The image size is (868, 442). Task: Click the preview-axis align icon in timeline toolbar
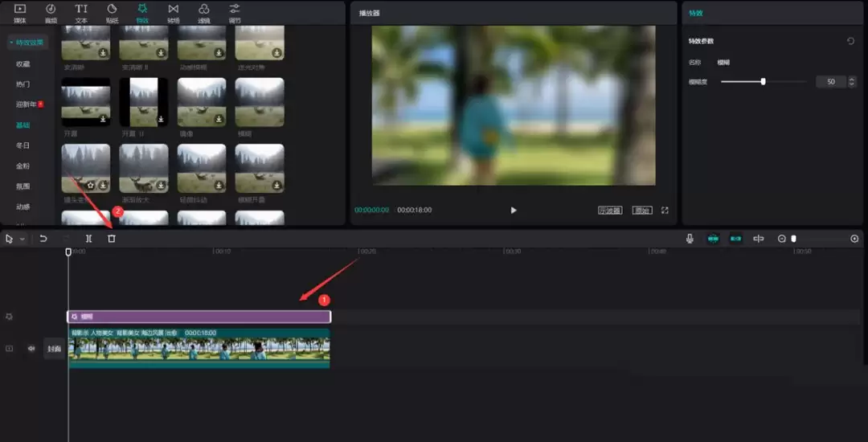pyautogui.click(x=758, y=239)
